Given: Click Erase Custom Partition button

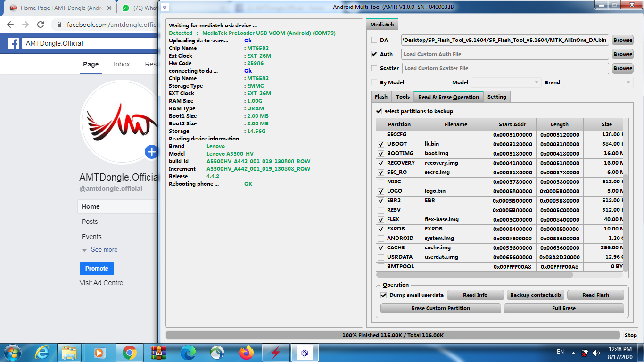Looking at the screenshot, I should [x=440, y=308].
